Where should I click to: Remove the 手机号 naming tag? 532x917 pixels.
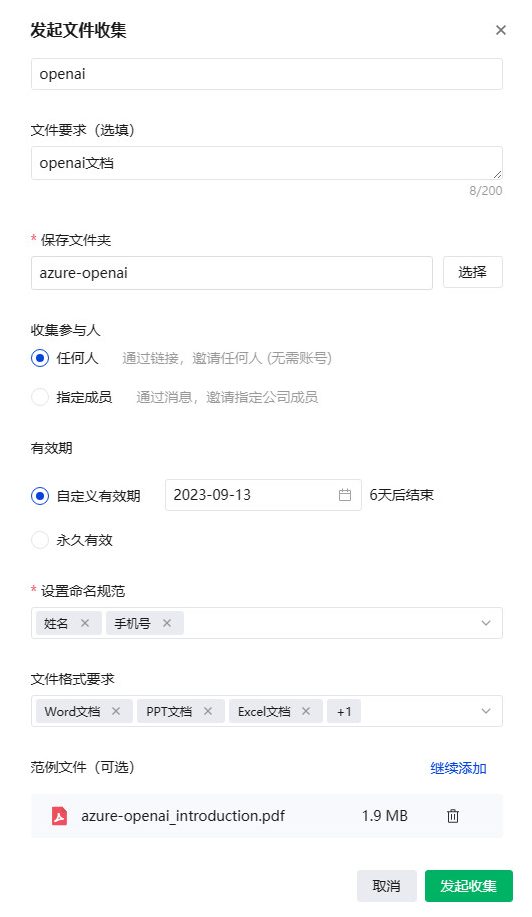point(167,623)
